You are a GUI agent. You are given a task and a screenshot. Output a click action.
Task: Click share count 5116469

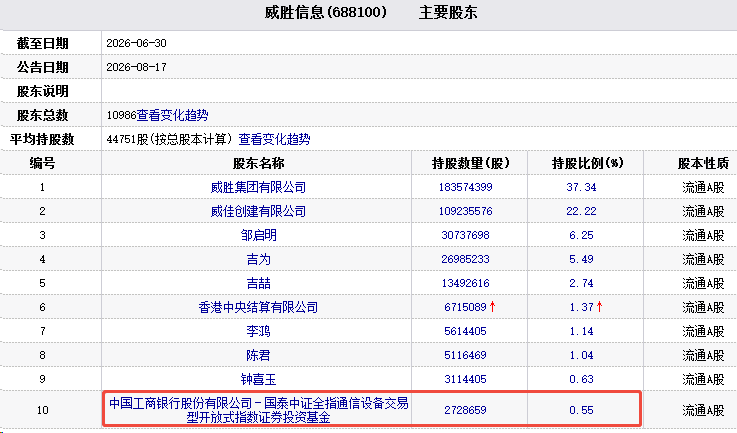click(465, 355)
